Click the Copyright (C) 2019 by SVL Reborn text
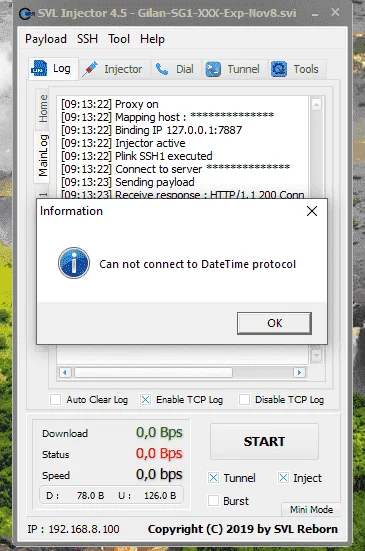 tap(243, 529)
